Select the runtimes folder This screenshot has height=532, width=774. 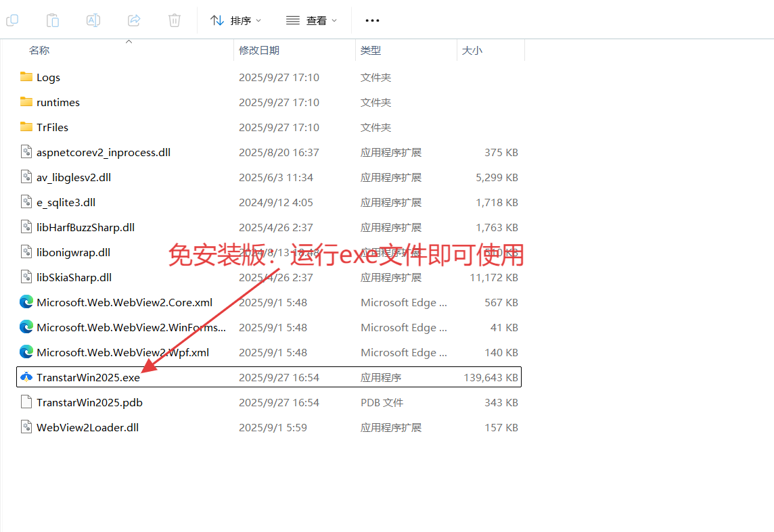(x=58, y=102)
